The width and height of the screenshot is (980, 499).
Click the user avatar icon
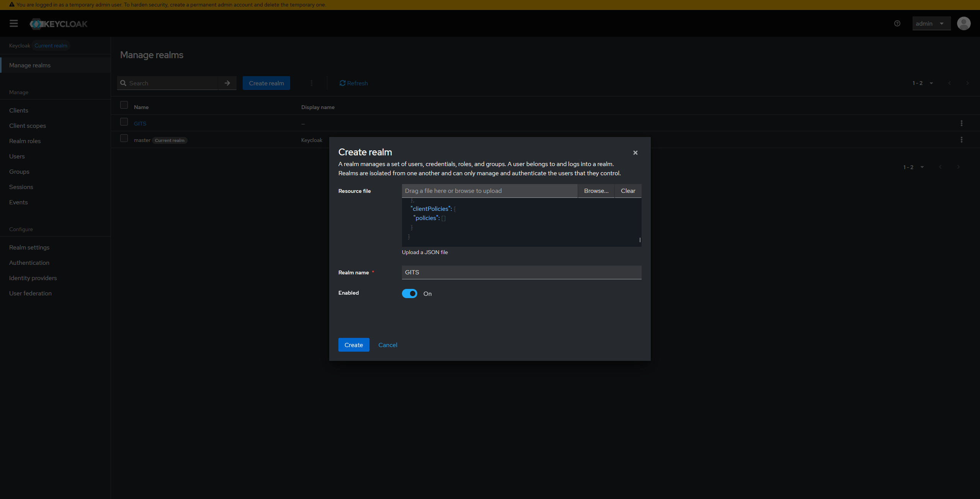(964, 23)
